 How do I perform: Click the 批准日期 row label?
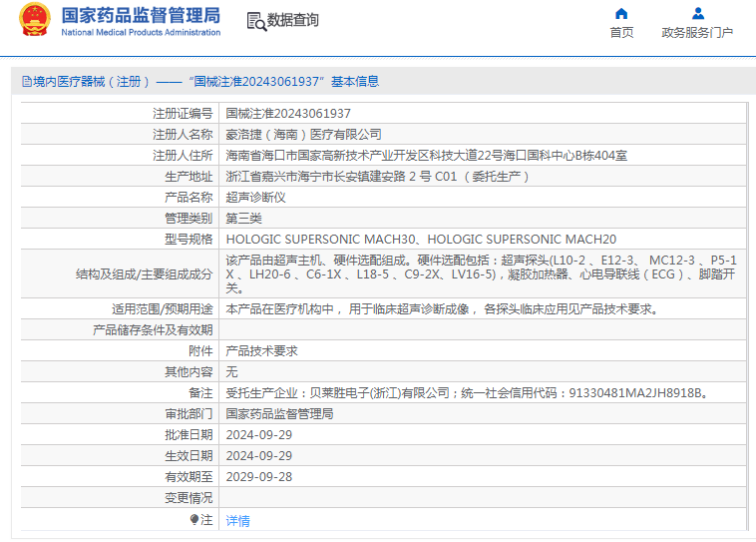pos(189,435)
